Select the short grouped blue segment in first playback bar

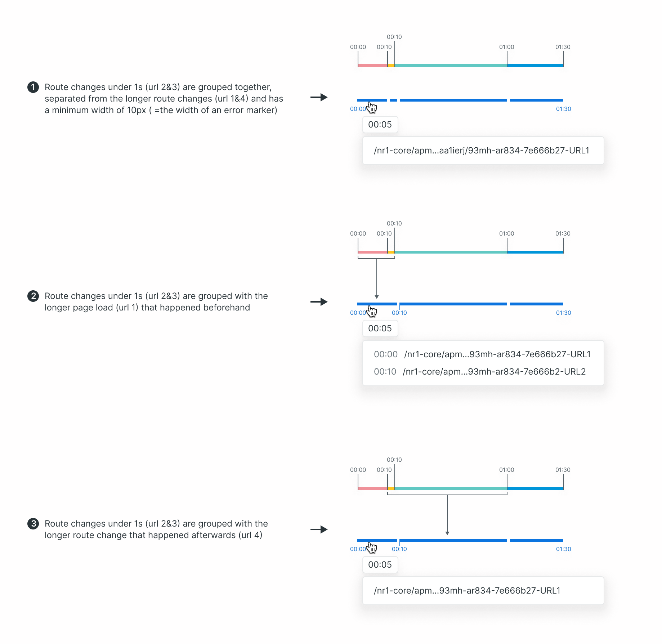tap(393, 100)
